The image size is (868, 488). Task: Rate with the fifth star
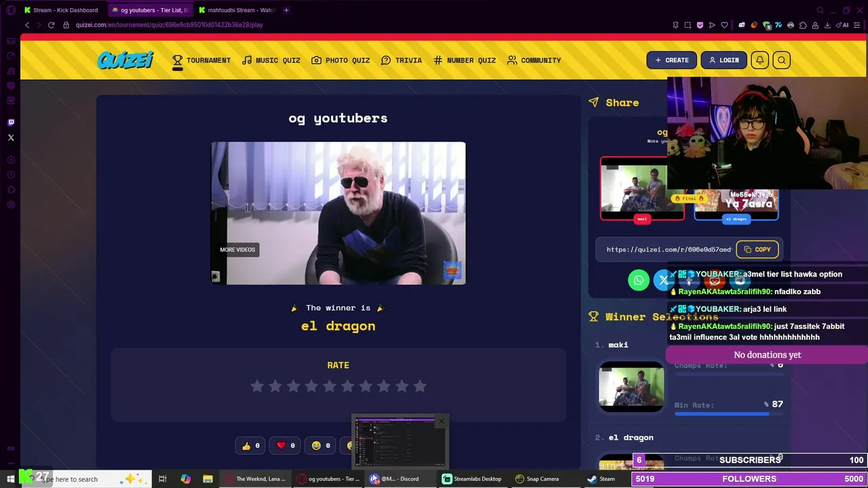pyautogui.click(x=329, y=386)
